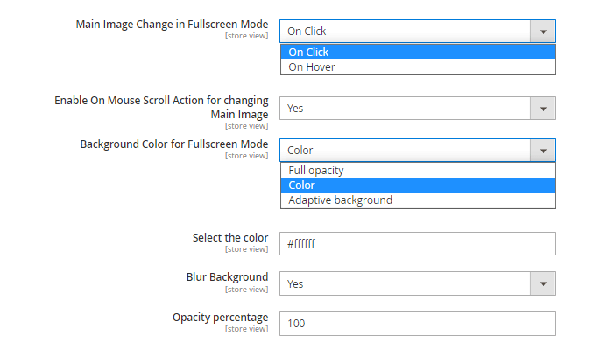
Task: Click the Blur Background label
Action: 227,276
